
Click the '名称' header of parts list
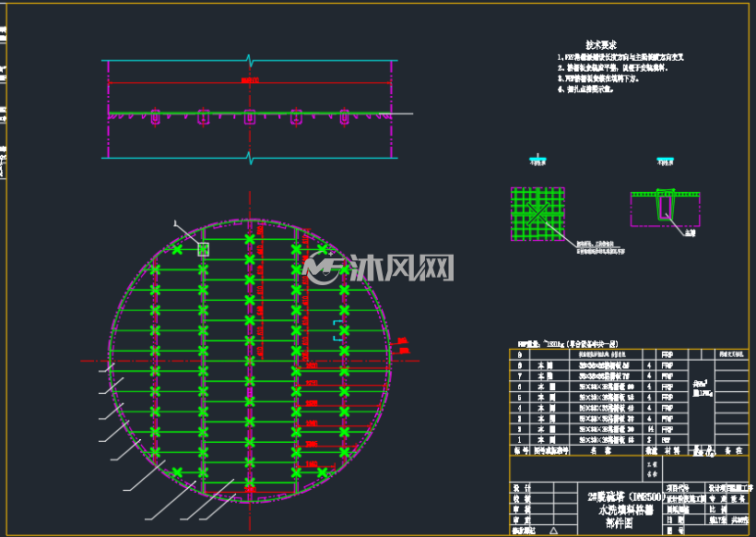pyautogui.click(x=601, y=450)
